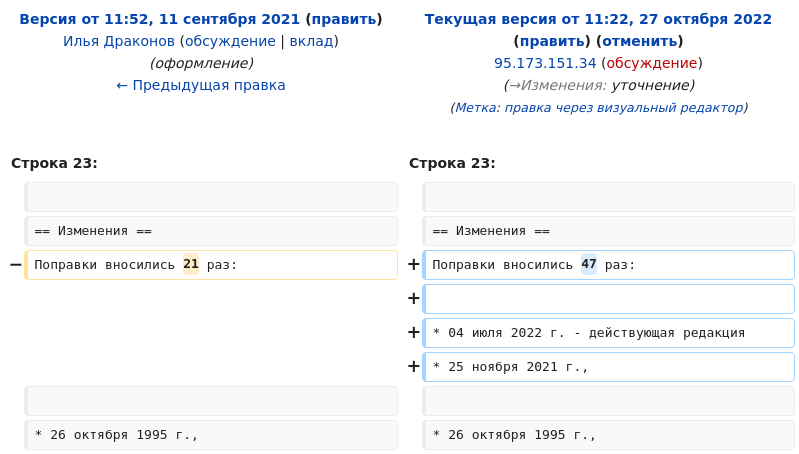The width and height of the screenshot is (799, 454).
Task: Open version from 11:52, 11 сентября 2021
Action: click(x=159, y=19)
